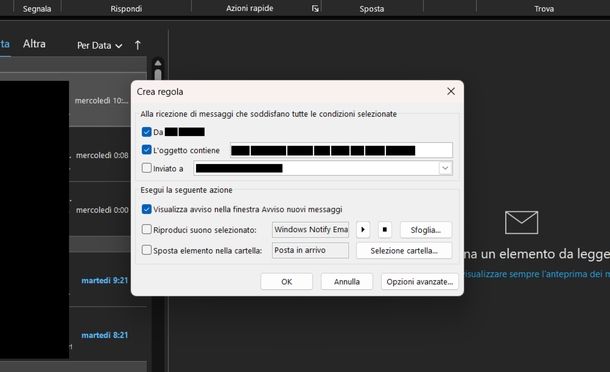This screenshot has height=372, width=610.
Task: Toggle sort order with the up arrow
Action: (x=138, y=45)
